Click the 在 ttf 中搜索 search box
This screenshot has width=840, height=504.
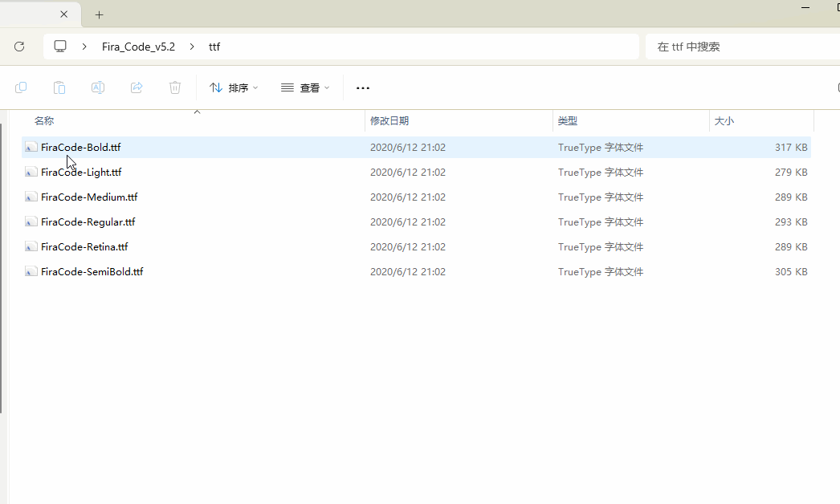point(739,47)
